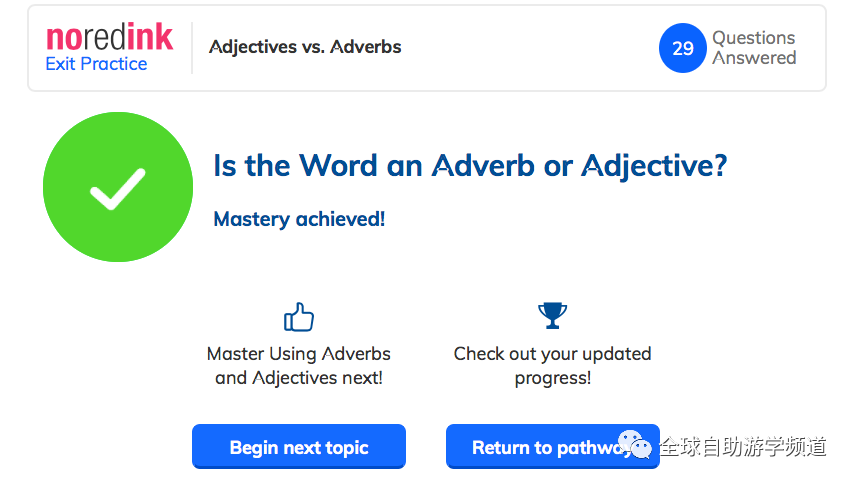Image resolution: width=854 pixels, height=484 pixels.
Task: Click the Is the Word an Adverb or Adjective heading
Action: pyautogui.click(x=470, y=166)
